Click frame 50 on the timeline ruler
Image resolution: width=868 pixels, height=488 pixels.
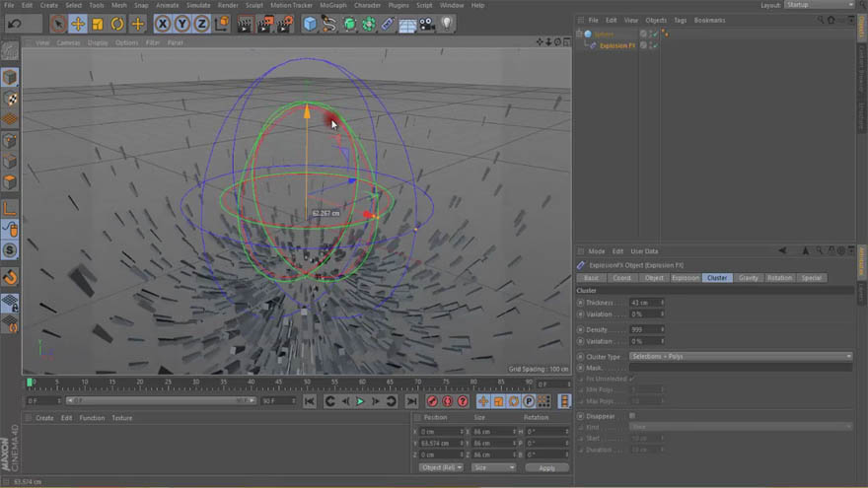point(307,383)
